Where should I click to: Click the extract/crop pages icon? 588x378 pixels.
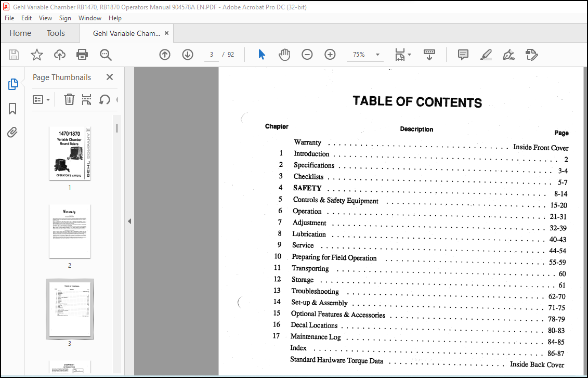86,100
